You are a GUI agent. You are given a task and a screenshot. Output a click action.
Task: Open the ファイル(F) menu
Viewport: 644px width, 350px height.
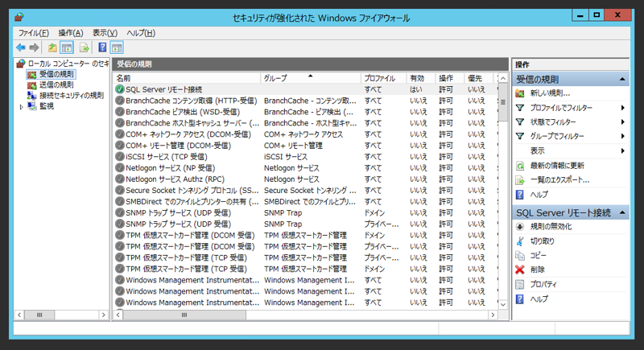pos(34,33)
